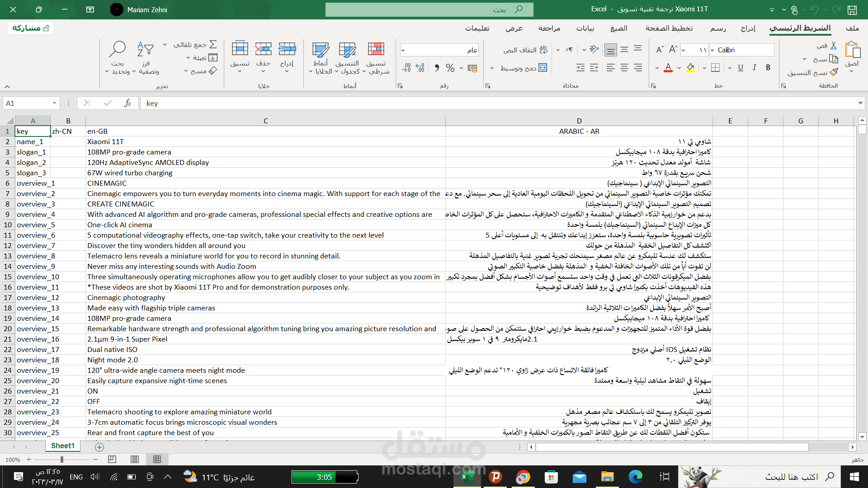The width and height of the screenshot is (868, 488).
Task: Click the Format Painter (نسخ التنسيق) brush
Action: click(x=834, y=72)
